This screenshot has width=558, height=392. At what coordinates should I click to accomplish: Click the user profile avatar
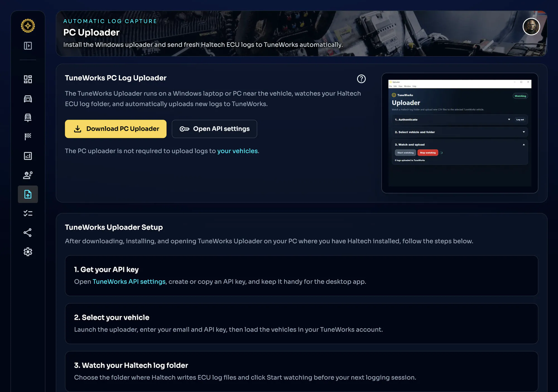531,27
